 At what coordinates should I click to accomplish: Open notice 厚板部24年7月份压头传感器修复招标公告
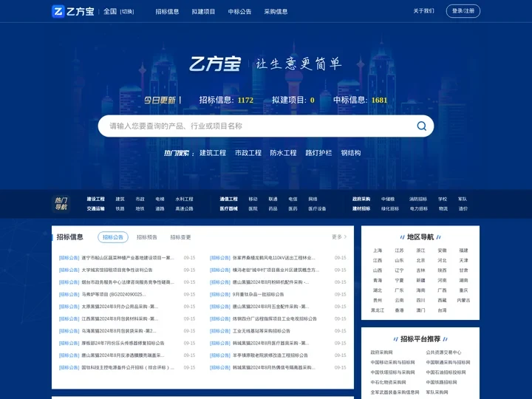123,343
